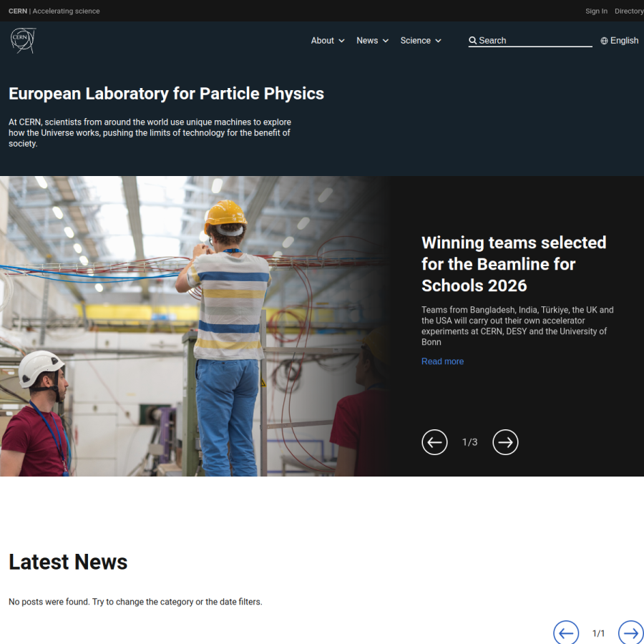Open the Directory link

click(x=629, y=11)
